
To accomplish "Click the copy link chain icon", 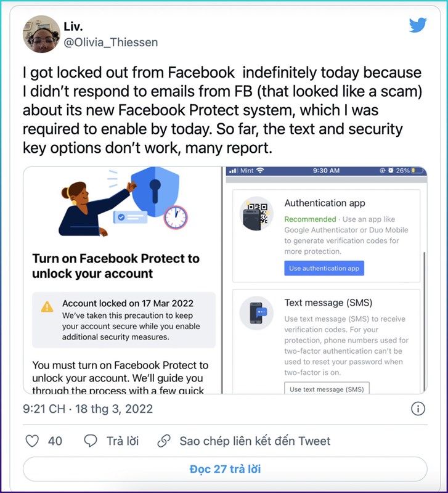I will point(163,441).
